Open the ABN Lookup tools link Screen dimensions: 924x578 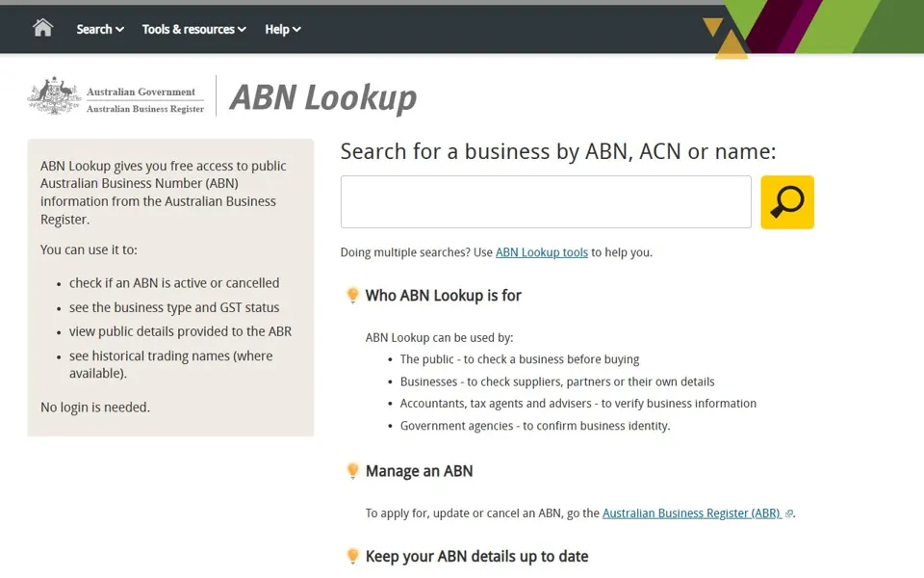pyautogui.click(x=542, y=252)
